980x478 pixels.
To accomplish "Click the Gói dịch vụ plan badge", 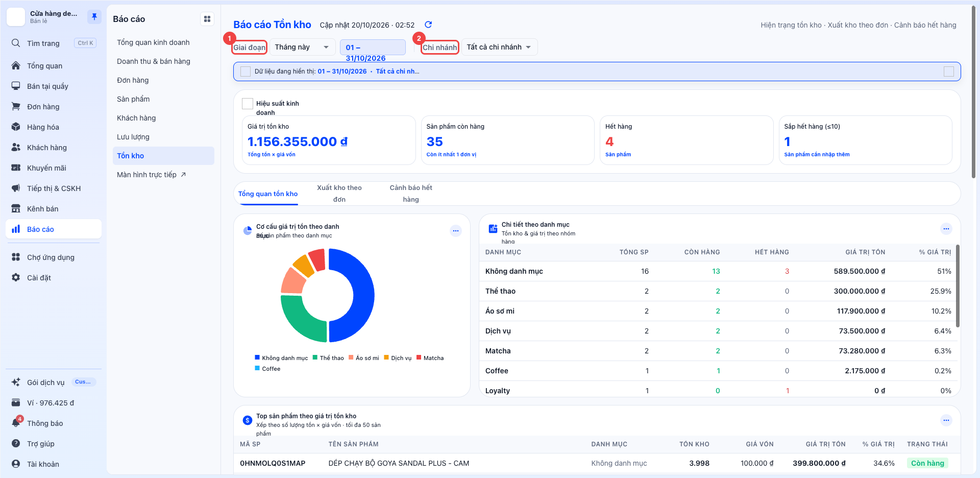I will tap(83, 382).
